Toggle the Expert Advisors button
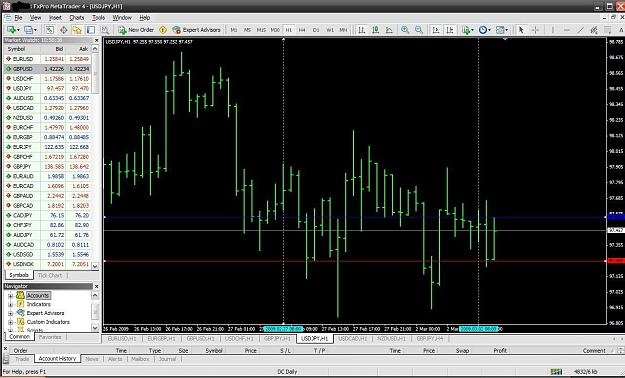This screenshot has height=378, width=625. [x=197, y=30]
